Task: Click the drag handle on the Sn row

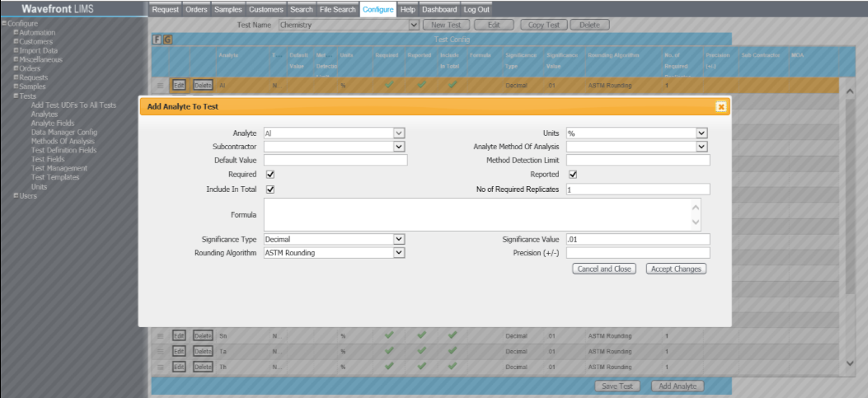Action: 160,336
